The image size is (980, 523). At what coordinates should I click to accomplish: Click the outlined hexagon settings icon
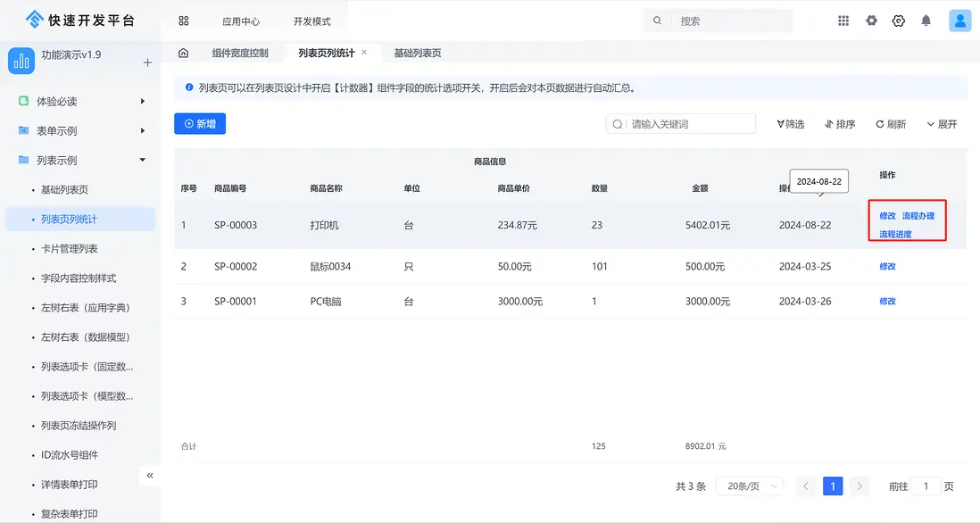point(899,21)
